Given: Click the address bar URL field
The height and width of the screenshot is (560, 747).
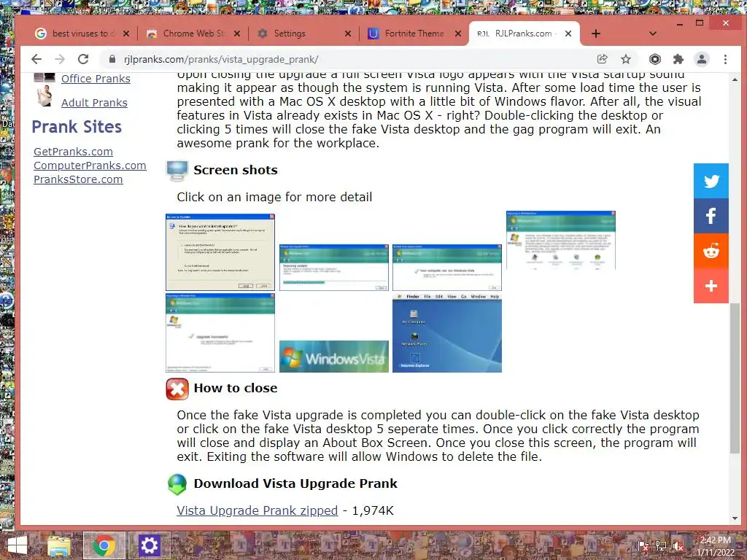Looking at the screenshot, I should (x=352, y=59).
